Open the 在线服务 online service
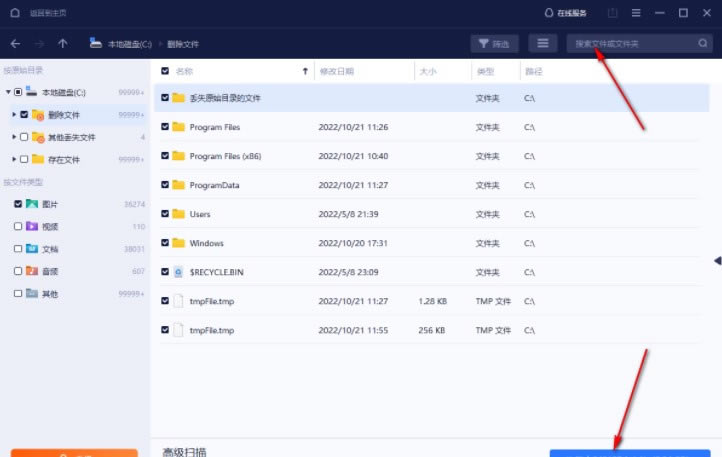The width and height of the screenshot is (722, 457). point(566,13)
